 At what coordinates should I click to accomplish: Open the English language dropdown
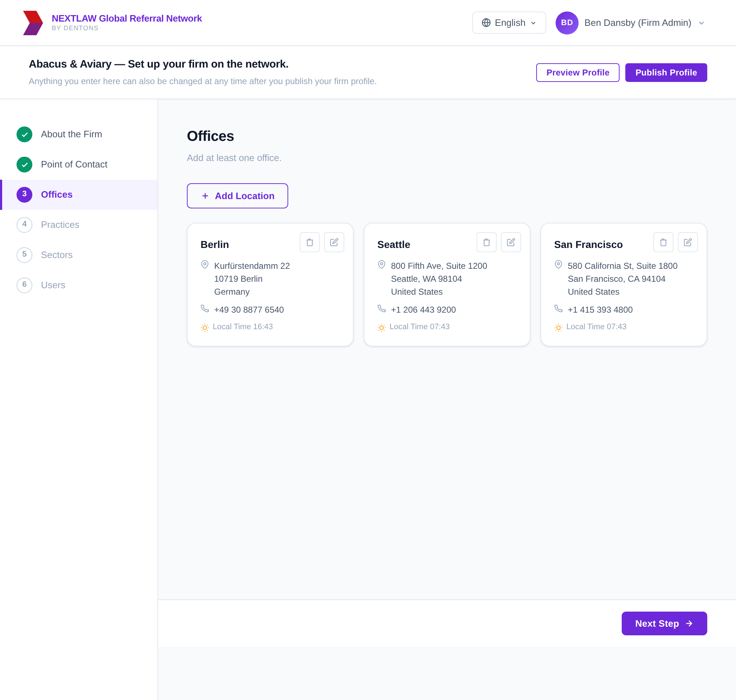[x=509, y=23]
